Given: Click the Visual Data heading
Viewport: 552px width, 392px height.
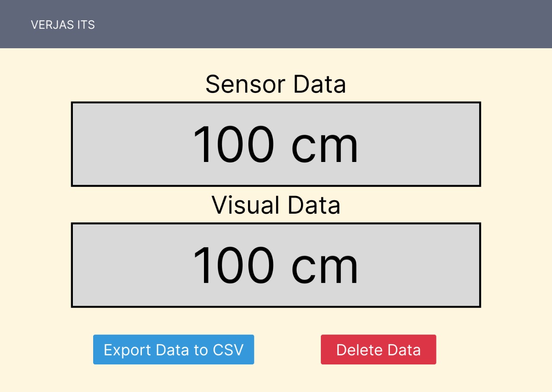Looking at the screenshot, I should pos(276,205).
